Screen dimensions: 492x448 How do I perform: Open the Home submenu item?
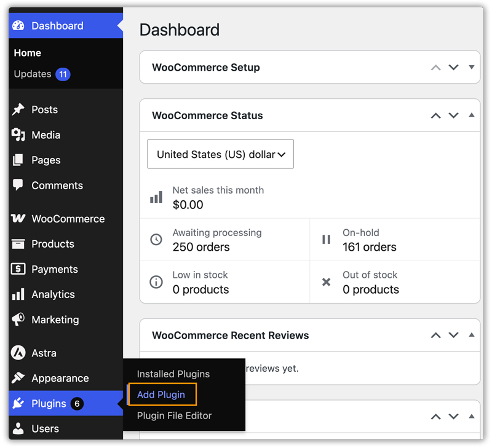[27, 53]
